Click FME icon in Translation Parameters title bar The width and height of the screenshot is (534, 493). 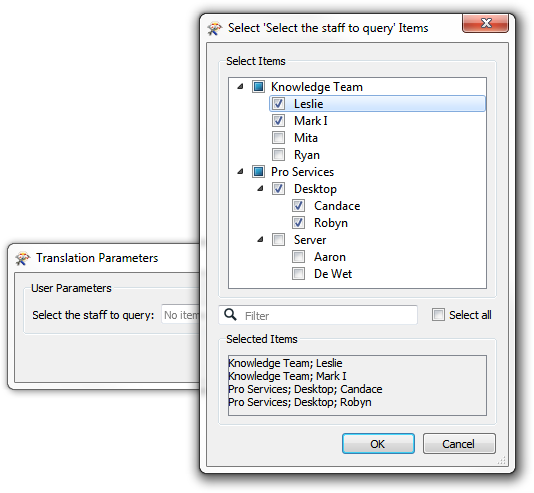22,258
